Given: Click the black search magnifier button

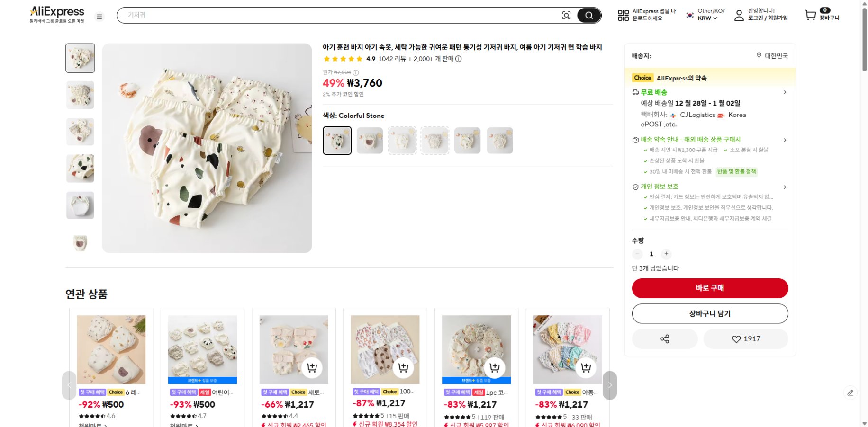Looking at the screenshot, I should click(x=589, y=16).
